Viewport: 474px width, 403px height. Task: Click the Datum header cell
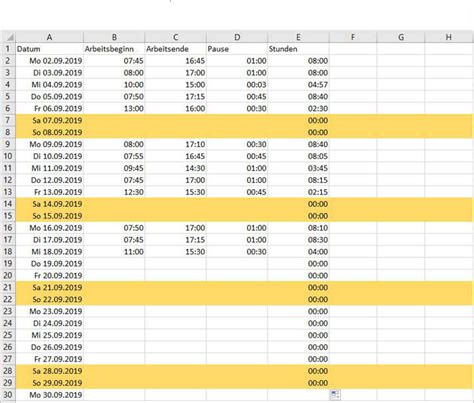(49, 49)
